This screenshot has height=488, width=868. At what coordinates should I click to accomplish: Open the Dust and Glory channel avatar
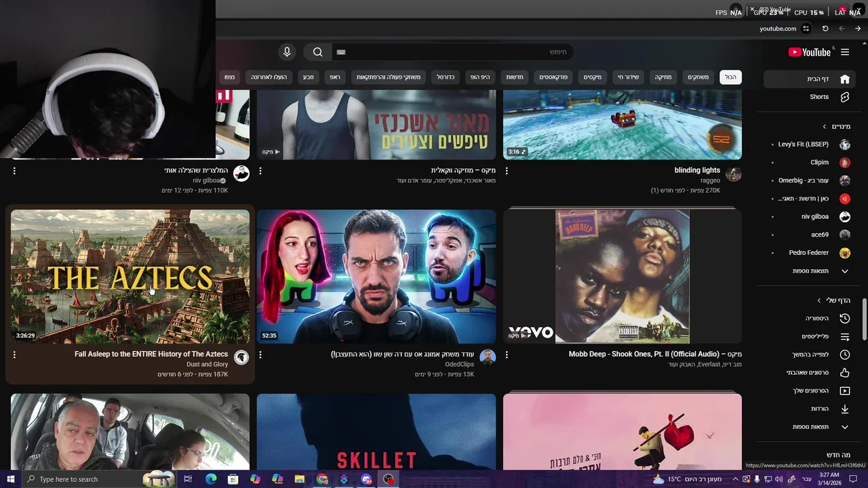click(x=241, y=357)
